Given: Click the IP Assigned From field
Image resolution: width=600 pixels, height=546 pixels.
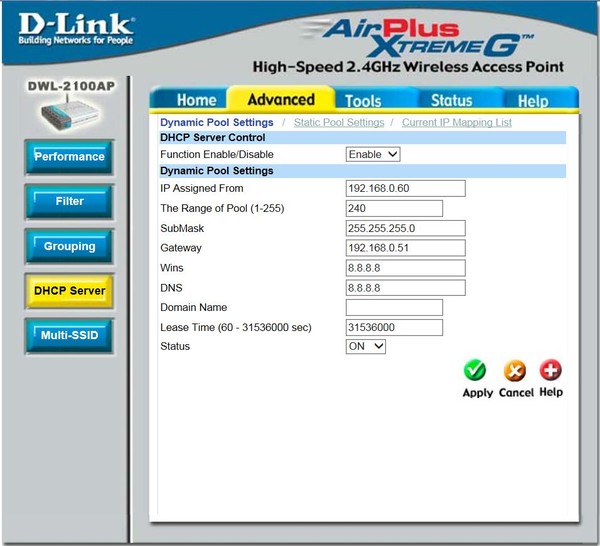Looking at the screenshot, I should click(406, 188).
